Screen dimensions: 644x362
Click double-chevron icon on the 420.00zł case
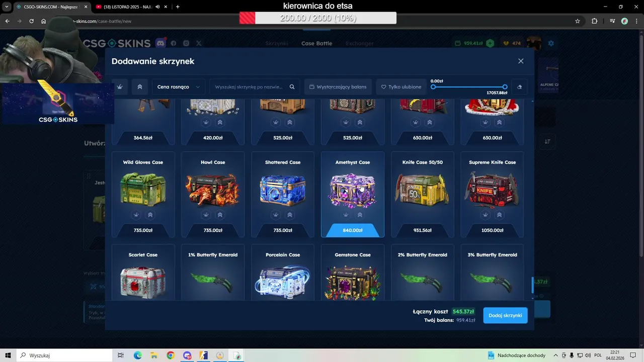pyautogui.click(x=220, y=122)
